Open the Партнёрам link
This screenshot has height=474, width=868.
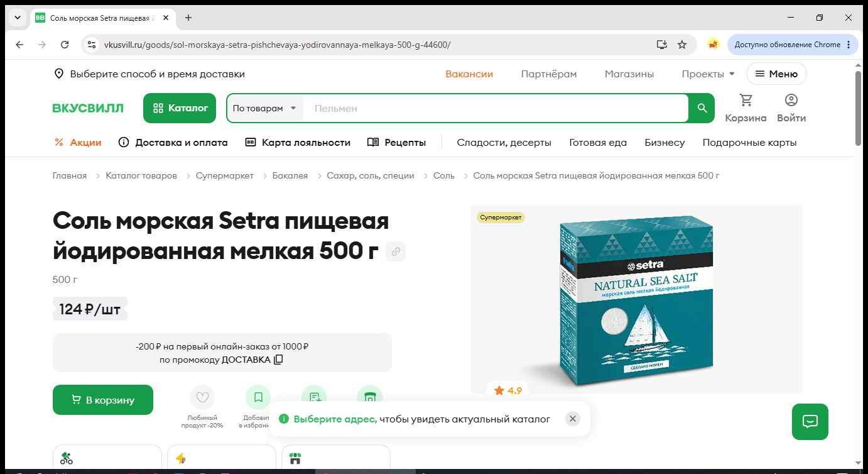coord(549,74)
